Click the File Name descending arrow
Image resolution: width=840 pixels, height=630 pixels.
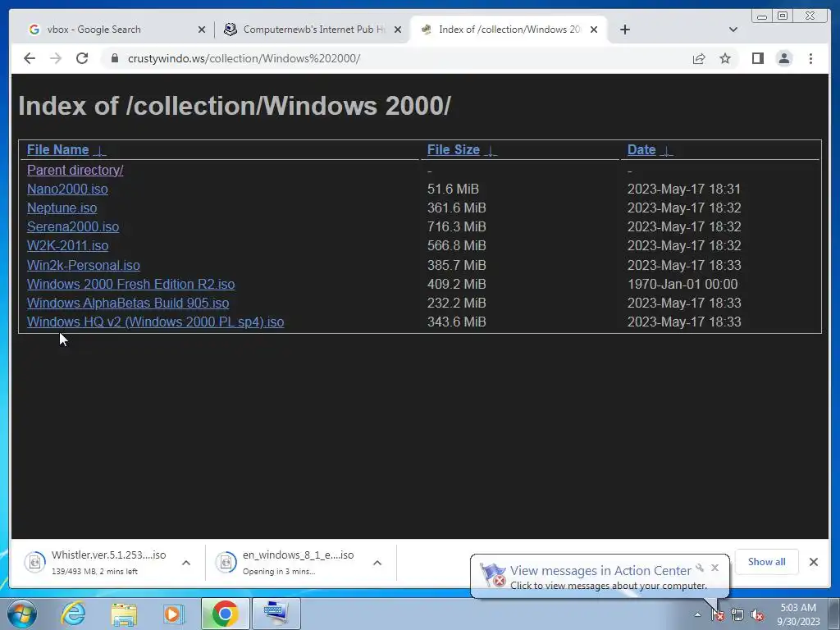[99, 151]
